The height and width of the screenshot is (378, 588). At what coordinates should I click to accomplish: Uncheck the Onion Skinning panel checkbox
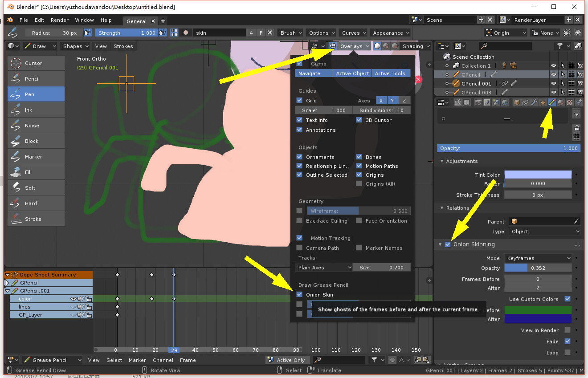[448, 244]
